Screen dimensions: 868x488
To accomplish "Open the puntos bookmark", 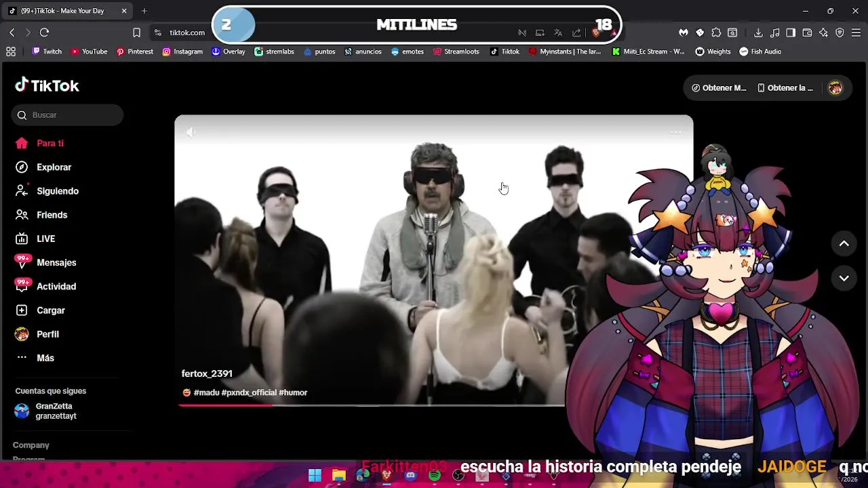I will click(319, 52).
